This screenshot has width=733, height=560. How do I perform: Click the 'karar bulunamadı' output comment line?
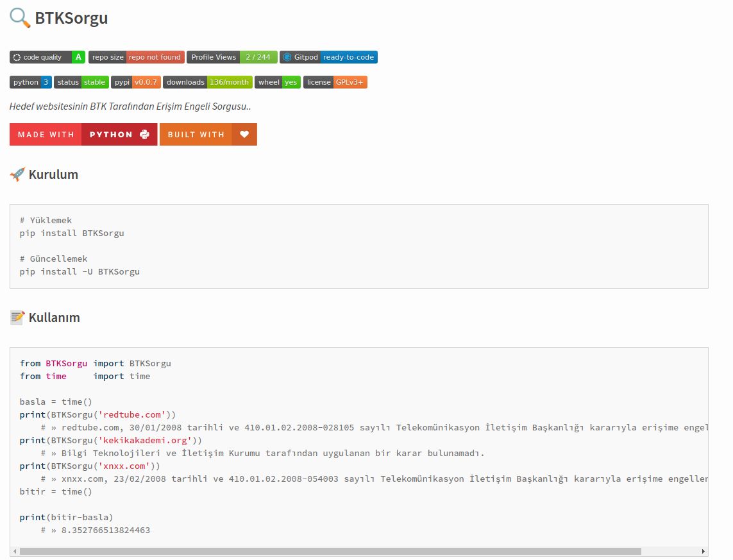(263, 453)
